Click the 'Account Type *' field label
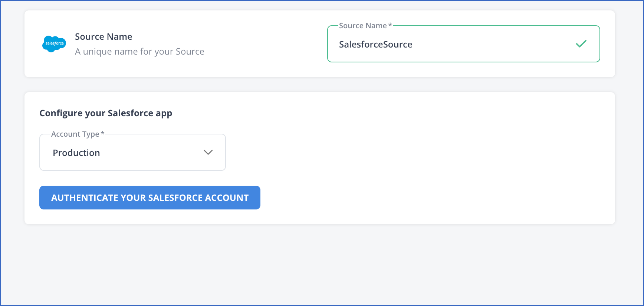644x306 pixels. tap(78, 134)
